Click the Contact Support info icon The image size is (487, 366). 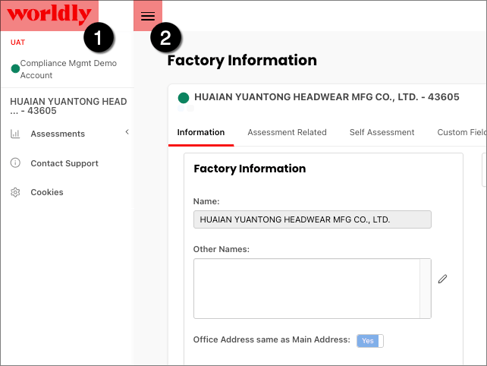tap(15, 163)
